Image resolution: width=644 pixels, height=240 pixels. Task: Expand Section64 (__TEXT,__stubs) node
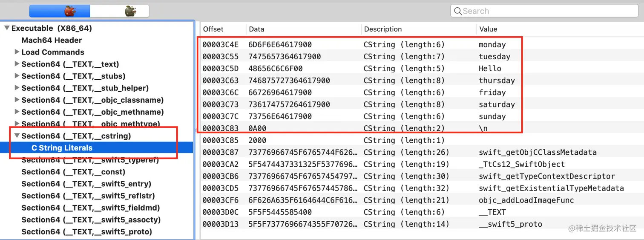17,76
